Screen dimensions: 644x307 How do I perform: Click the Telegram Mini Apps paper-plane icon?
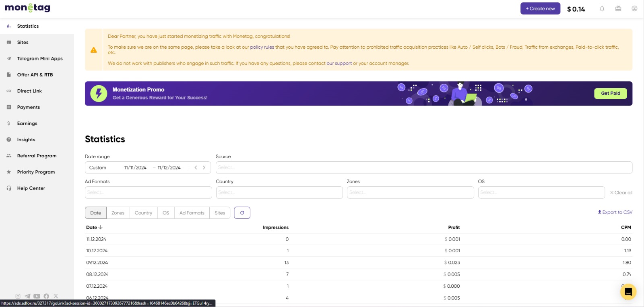[9, 58]
